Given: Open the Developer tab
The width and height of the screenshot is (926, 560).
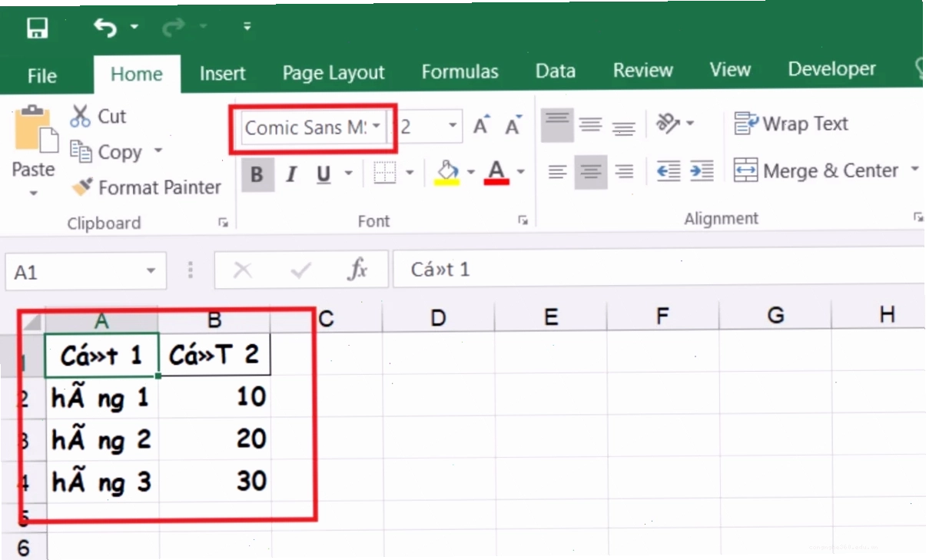Looking at the screenshot, I should [x=832, y=69].
